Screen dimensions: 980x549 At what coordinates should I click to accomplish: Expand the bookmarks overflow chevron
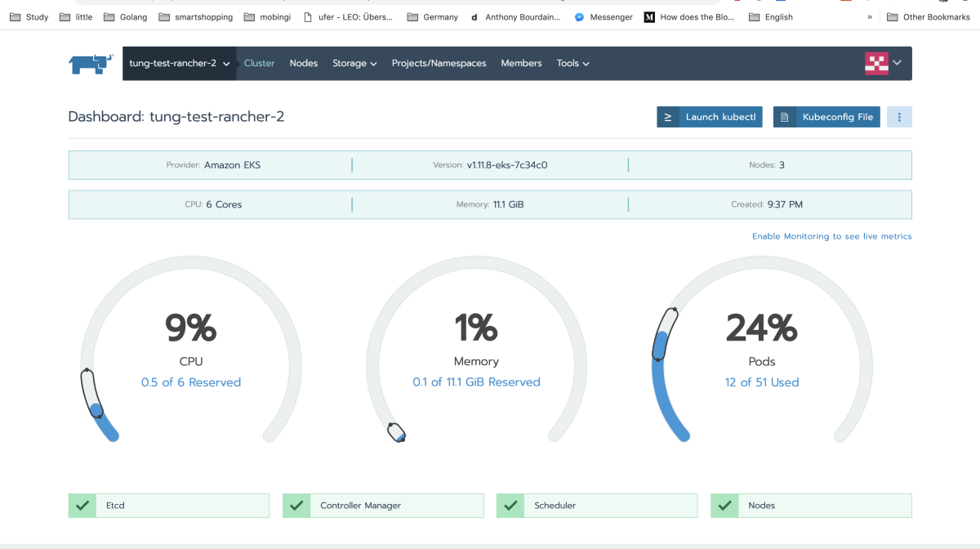pos(870,16)
